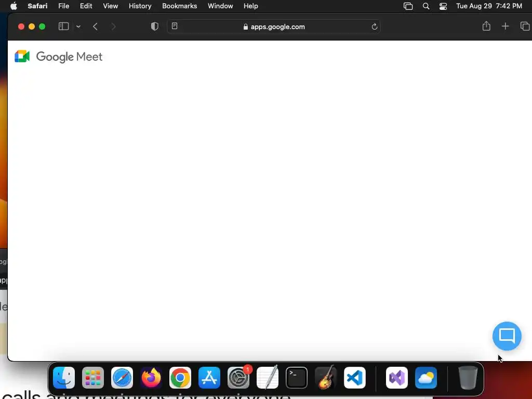Screen dimensions: 532x399
Task: Open the History menu
Action: click(140, 6)
